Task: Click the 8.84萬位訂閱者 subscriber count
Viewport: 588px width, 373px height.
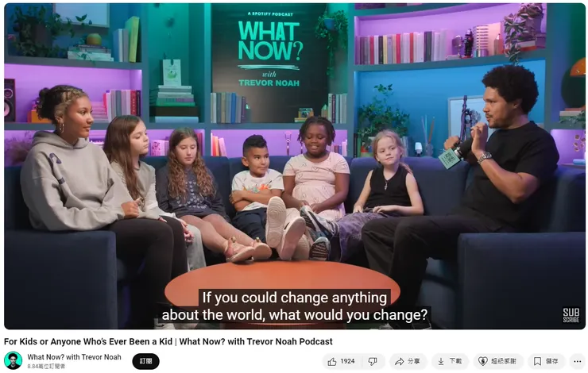Action: tap(46, 367)
